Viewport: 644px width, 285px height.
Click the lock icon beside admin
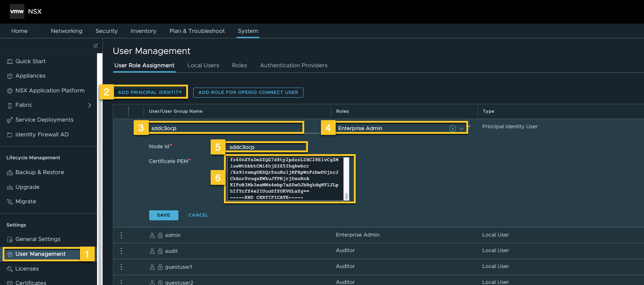160,235
